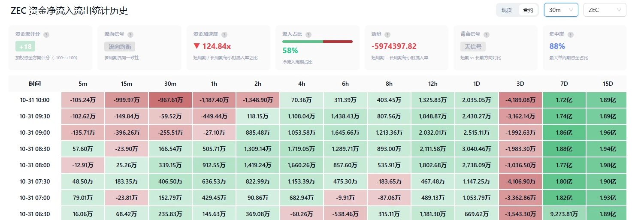This screenshot has height=220, width=644.
Task: Click the -4,189.08万 cell
Action: pyautogui.click(x=520, y=100)
